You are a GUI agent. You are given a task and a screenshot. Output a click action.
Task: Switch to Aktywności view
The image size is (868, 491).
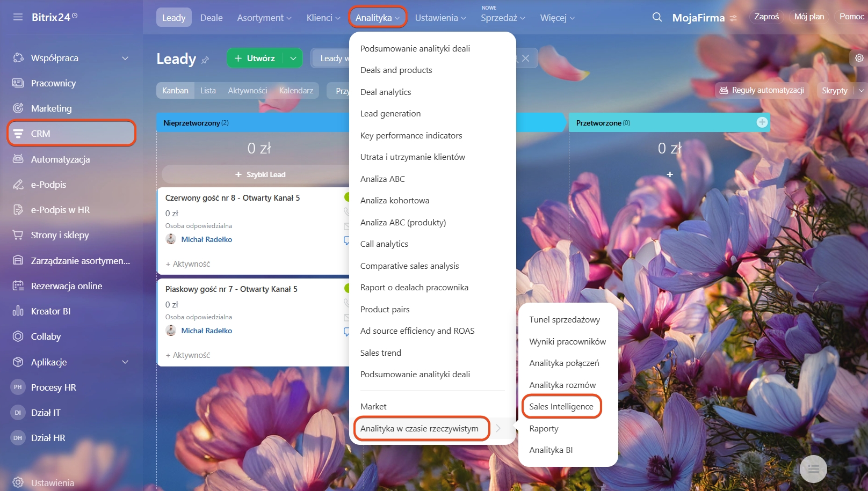[247, 91]
